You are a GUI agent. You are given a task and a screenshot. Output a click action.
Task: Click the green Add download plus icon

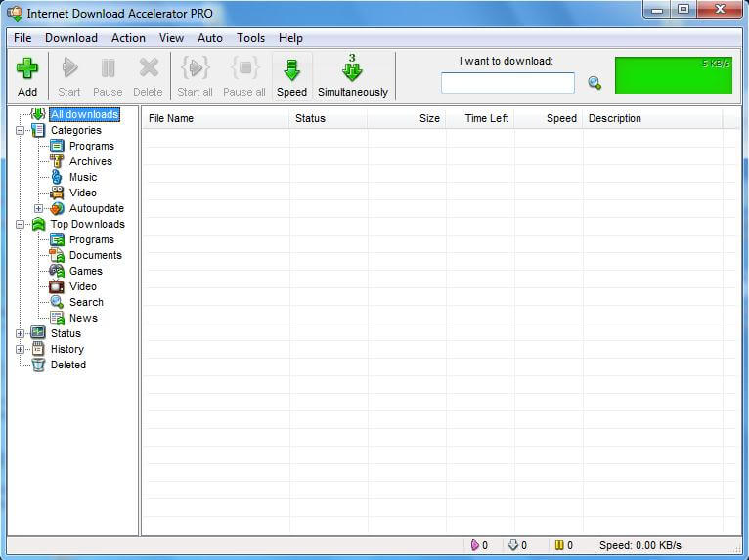(x=27, y=68)
